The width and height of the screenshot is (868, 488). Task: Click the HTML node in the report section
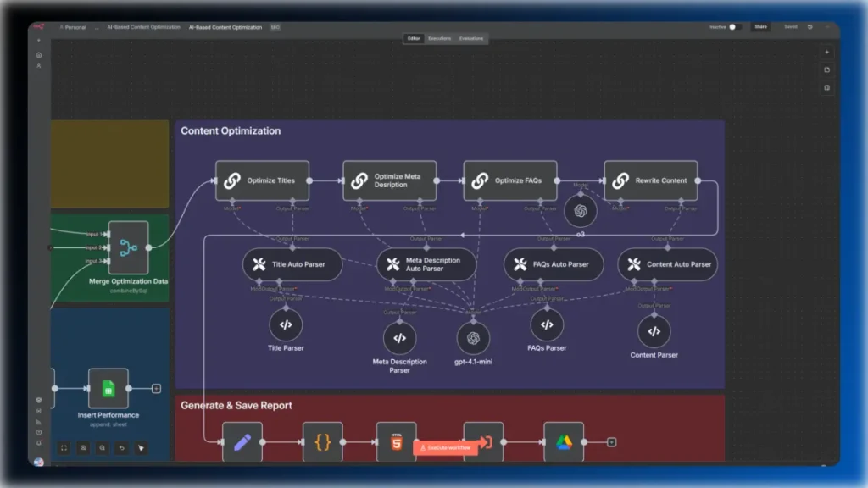pos(395,441)
